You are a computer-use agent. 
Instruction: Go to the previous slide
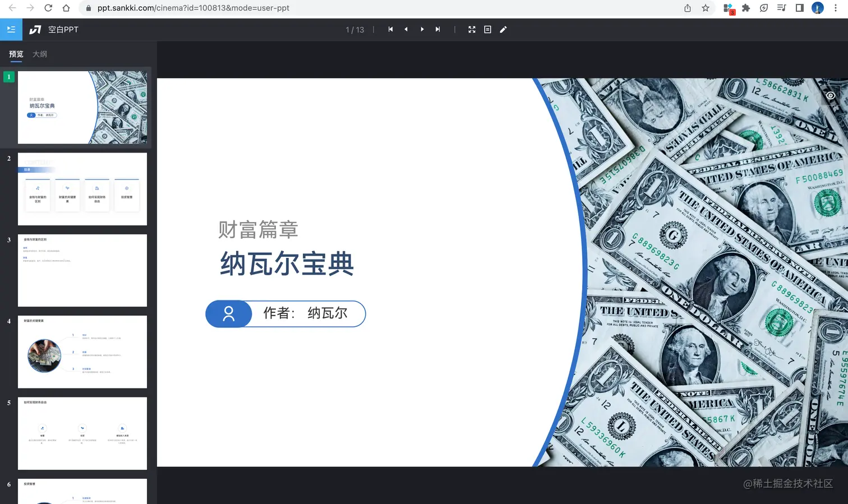click(406, 29)
